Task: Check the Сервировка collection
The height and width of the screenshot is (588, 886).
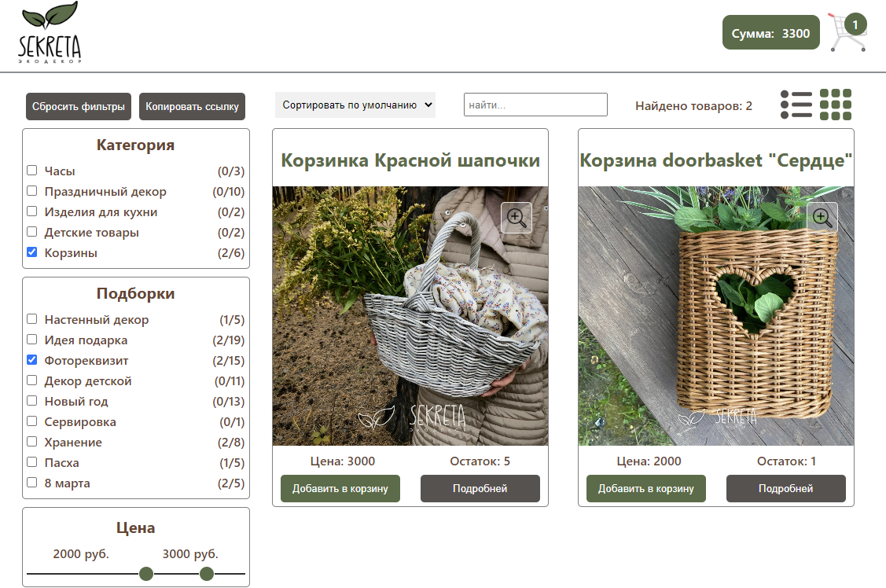Action: click(x=32, y=421)
